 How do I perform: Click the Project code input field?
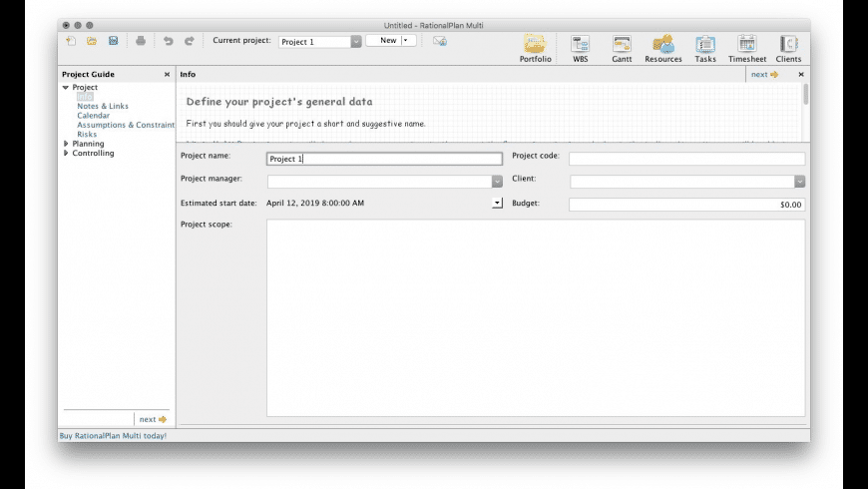[x=687, y=159]
